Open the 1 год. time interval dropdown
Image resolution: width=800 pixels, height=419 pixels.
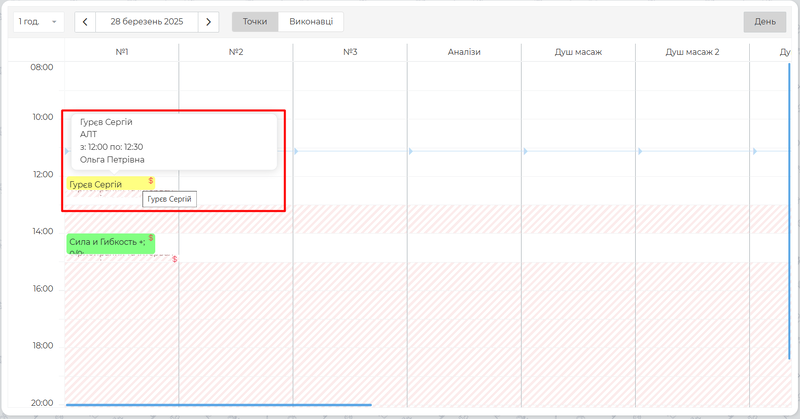[x=39, y=21]
